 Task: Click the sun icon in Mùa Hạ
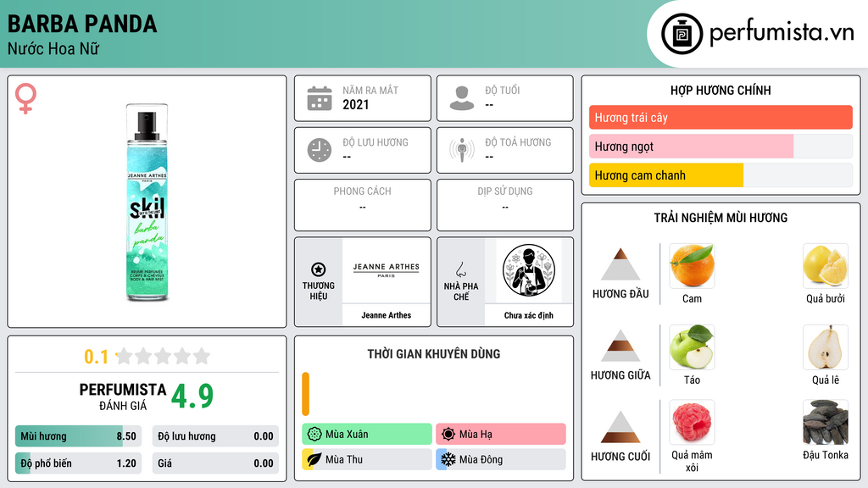click(x=448, y=434)
